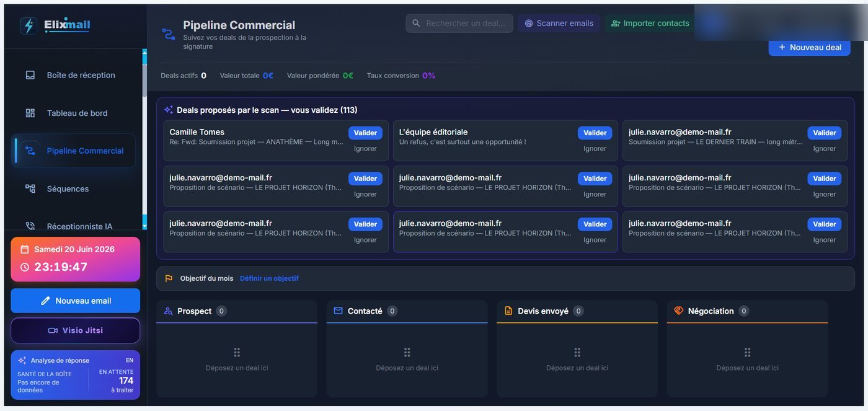Click 'Un refus, c'est surtout une opportunité' text
Image resolution: width=868 pixels, height=411 pixels.
tap(463, 142)
